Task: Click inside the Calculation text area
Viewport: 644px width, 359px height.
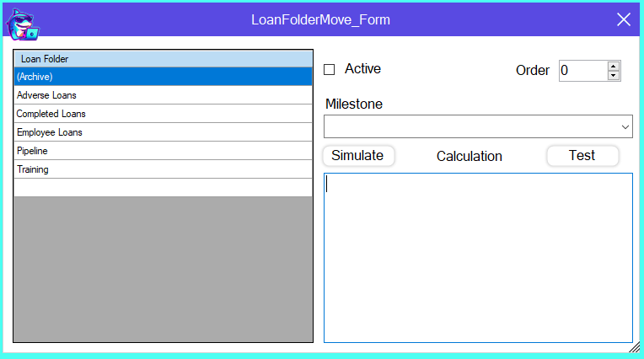Action: (x=478, y=257)
